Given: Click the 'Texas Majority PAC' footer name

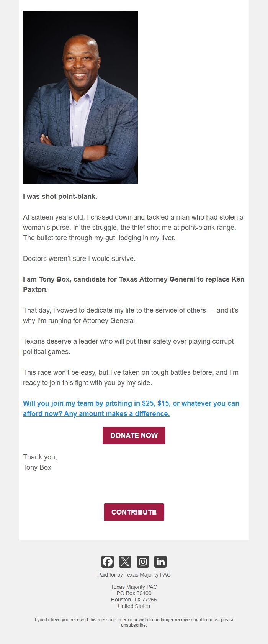Looking at the screenshot, I should 133,587.
